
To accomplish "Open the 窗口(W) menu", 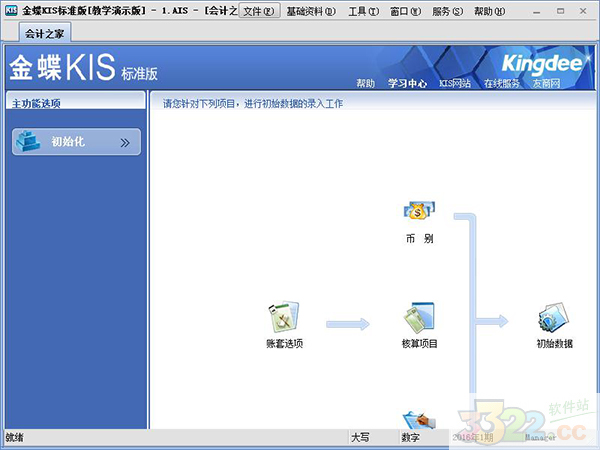I will click(x=405, y=11).
